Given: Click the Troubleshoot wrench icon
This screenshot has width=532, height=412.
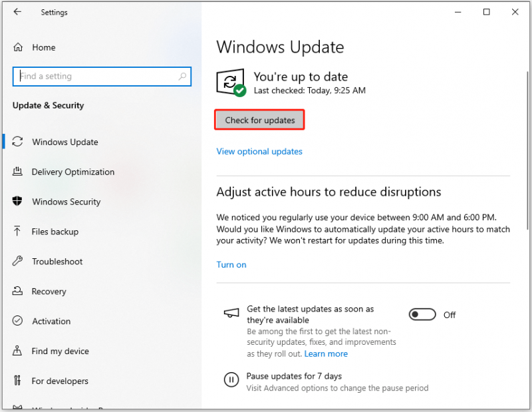Looking at the screenshot, I should (x=17, y=261).
